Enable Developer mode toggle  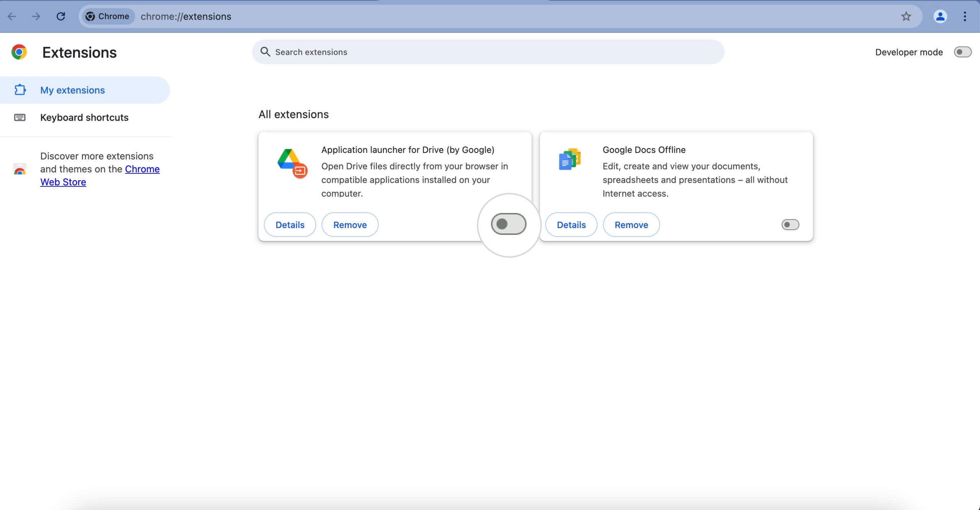(962, 52)
